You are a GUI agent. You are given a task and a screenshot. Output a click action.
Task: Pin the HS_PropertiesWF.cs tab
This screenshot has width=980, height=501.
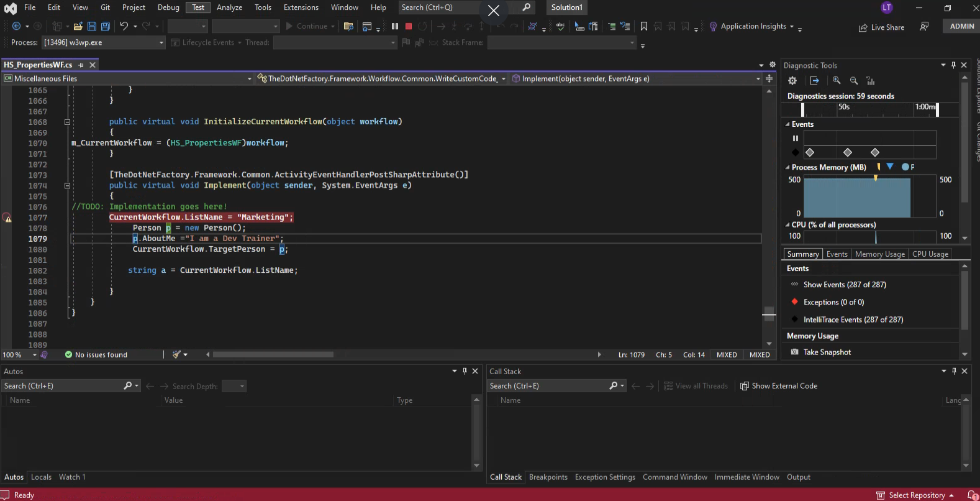(81, 65)
